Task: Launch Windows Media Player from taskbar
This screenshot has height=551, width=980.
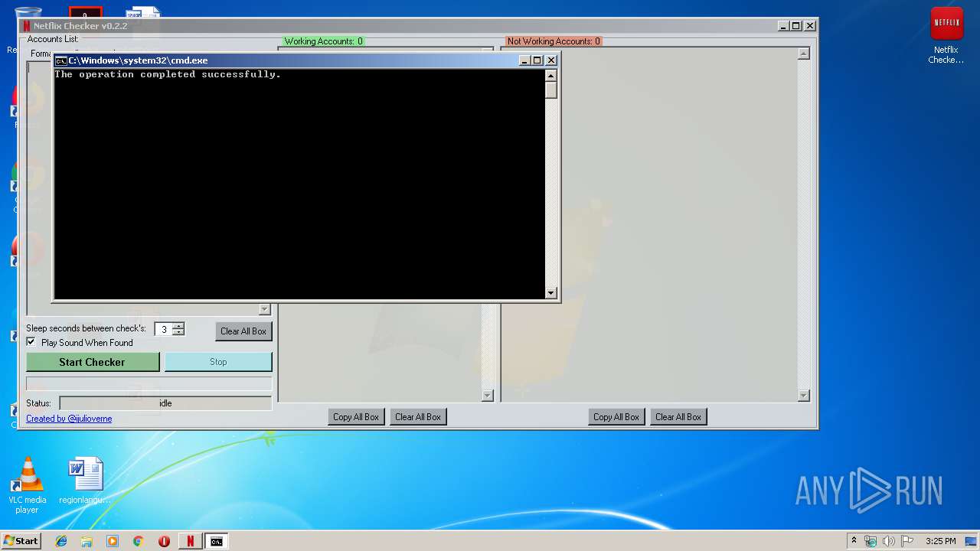Action: click(113, 541)
